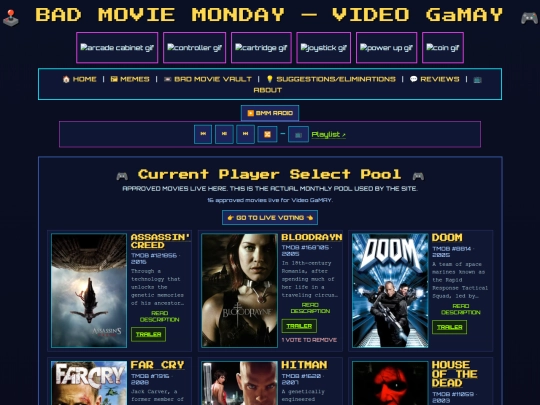The width and height of the screenshot is (540, 405).
Task: Click '1 VOTE TO REMOVE' under BloodRayne
Action: tap(309, 340)
